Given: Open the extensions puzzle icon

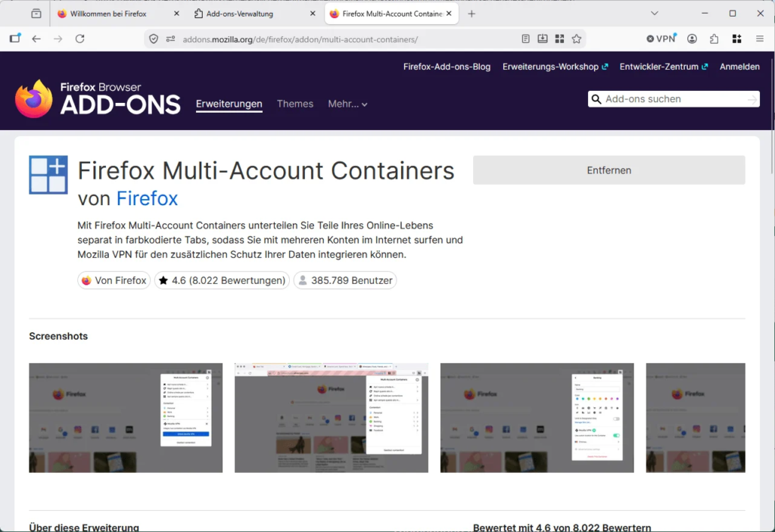Looking at the screenshot, I should (714, 39).
